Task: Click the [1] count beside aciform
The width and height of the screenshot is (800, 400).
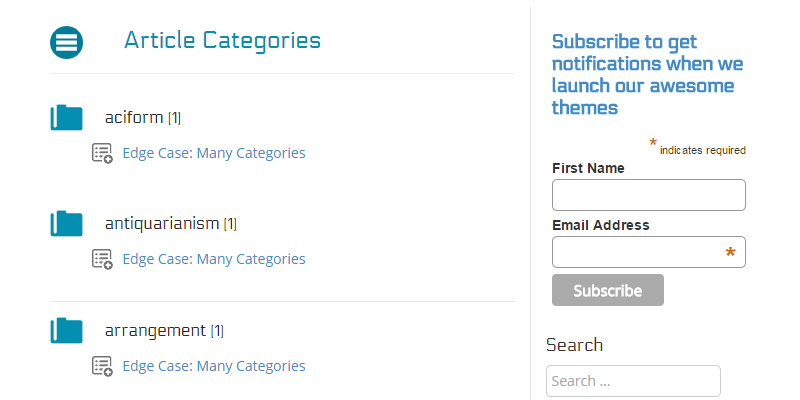Action: click(175, 118)
